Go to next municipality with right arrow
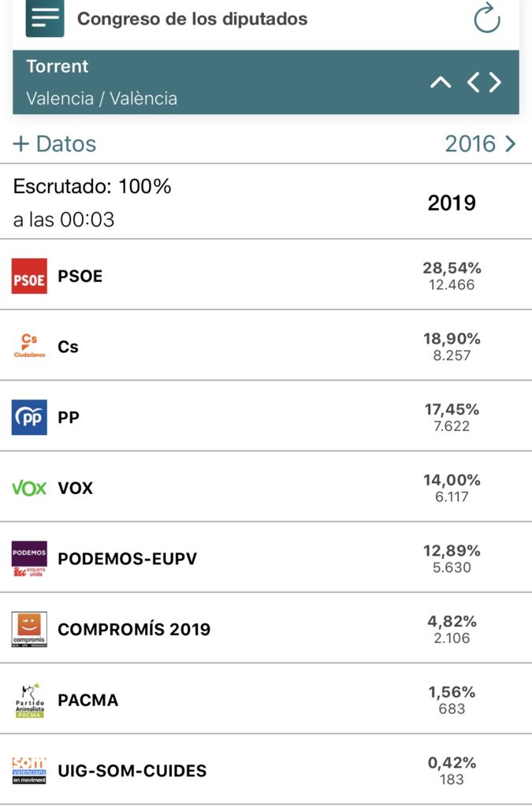Image resolution: width=532 pixels, height=807 pixels. 495,82
